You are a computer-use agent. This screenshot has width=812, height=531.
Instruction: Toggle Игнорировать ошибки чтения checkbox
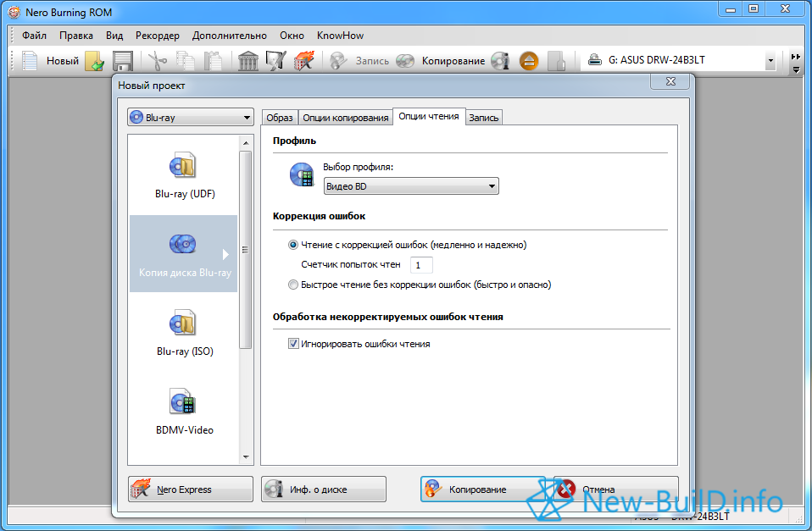tap(293, 344)
